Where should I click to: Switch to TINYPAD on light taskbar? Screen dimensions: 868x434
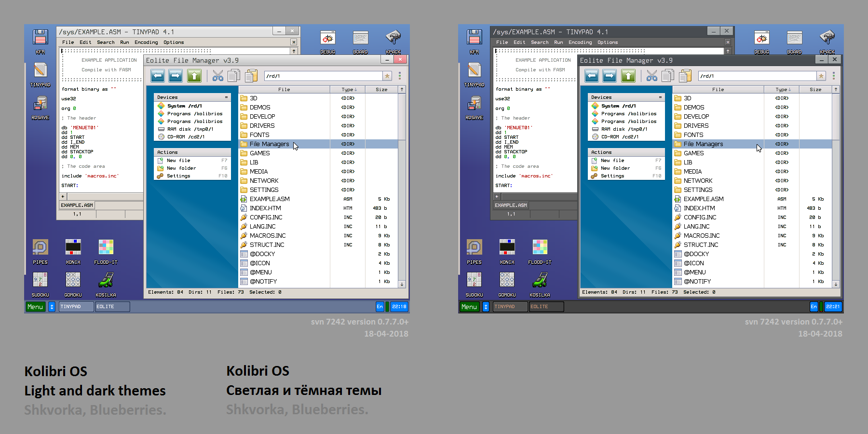point(76,307)
